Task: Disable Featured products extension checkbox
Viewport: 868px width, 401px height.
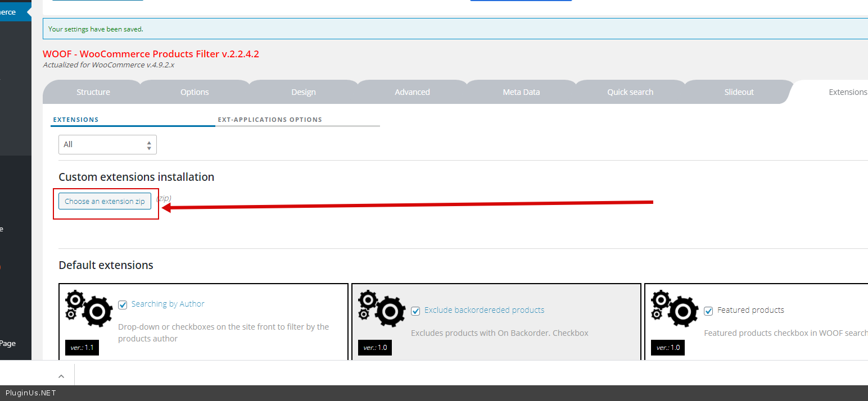Action: click(x=708, y=311)
